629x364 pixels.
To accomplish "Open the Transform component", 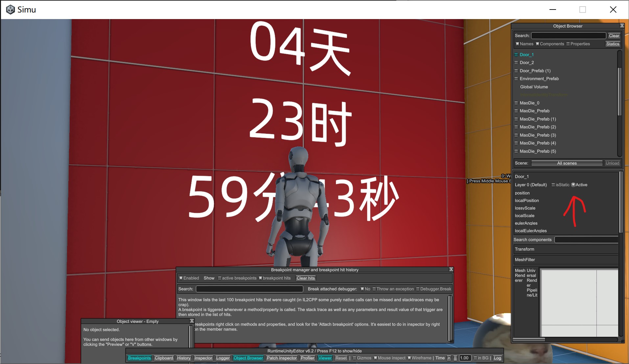I will 566,249.
